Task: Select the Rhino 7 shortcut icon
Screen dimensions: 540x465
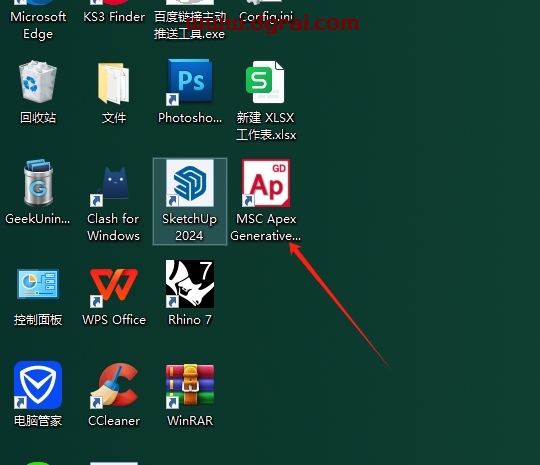Action: [x=189, y=284]
